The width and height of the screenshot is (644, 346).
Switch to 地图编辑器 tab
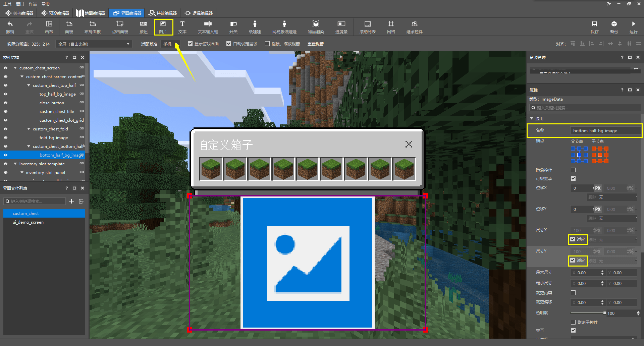point(91,13)
